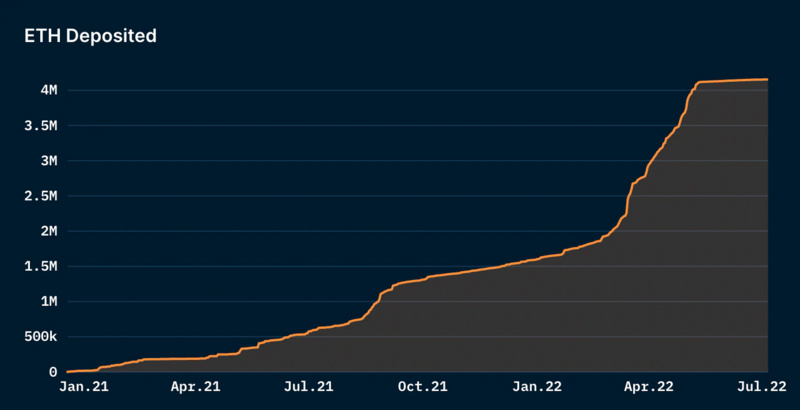Select the 2M y-axis label
The image size is (800, 410).
click(49, 232)
